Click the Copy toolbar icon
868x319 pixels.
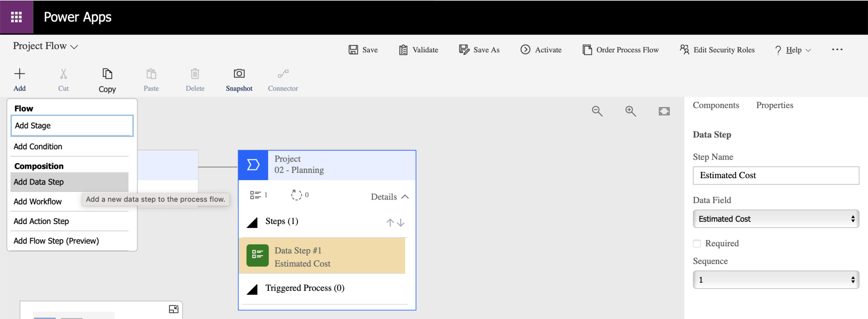107,74
